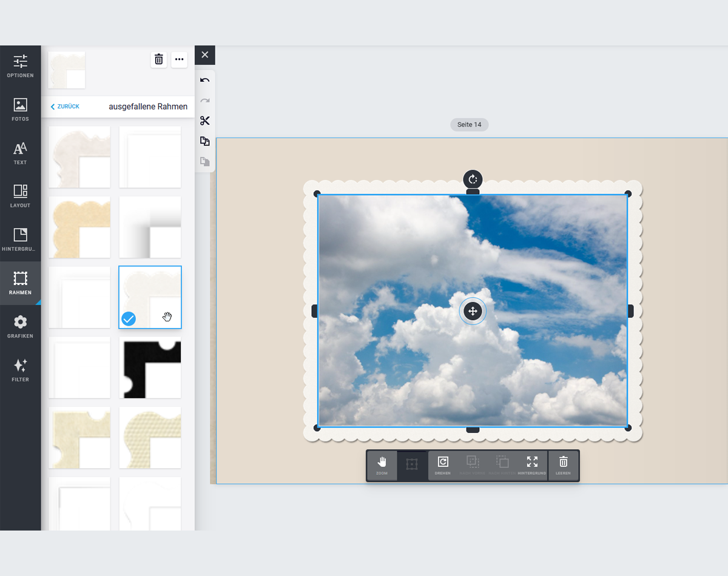This screenshot has height=576, width=728.
Task: Open the Text sidebar panel
Action: point(20,153)
